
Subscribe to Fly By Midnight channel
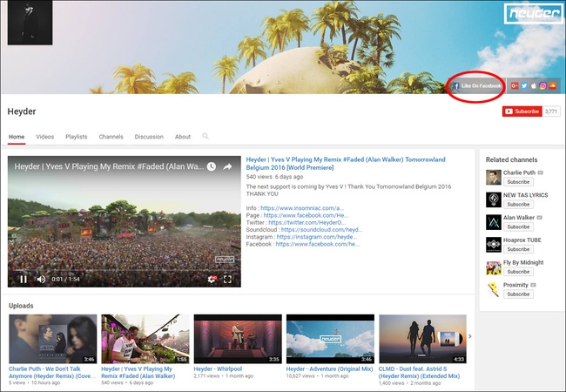click(x=518, y=272)
